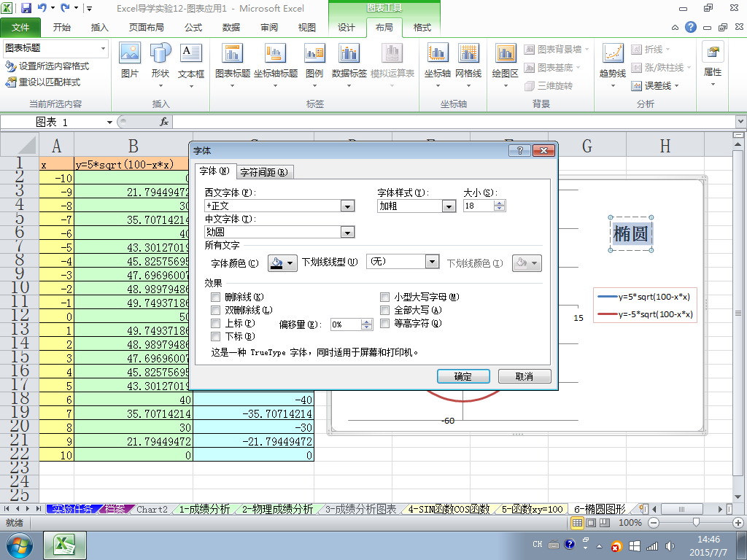Switch to Character Spacing (字符间距) tab
This screenshot has height=560, width=747.
[264, 172]
